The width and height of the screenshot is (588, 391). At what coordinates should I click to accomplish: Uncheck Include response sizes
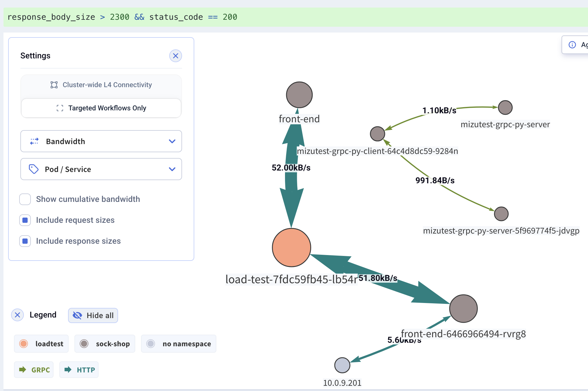pyautogui.click(x=25, y=241)
